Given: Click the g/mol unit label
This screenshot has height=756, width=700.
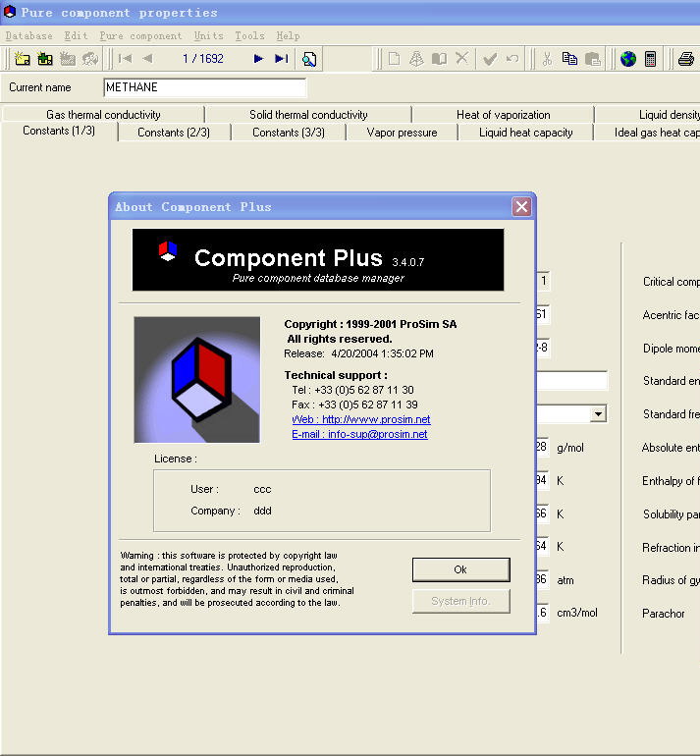Looking at the screenshot, I should [570, 448].
